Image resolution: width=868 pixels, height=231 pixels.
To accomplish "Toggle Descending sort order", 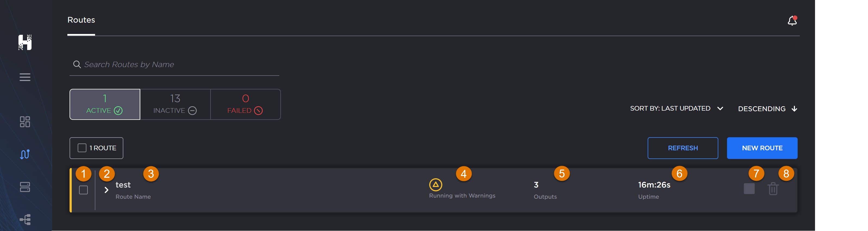I will click(x=767, y=109).
